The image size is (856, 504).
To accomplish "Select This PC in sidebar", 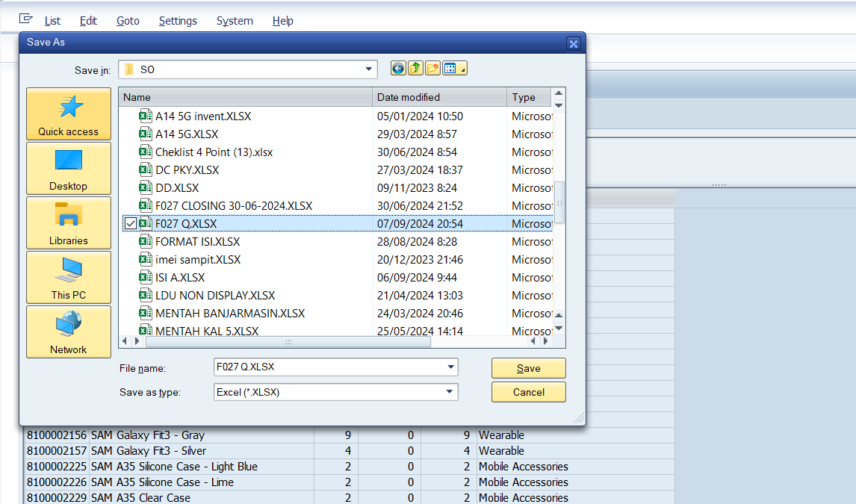I will tap(69, 278).
